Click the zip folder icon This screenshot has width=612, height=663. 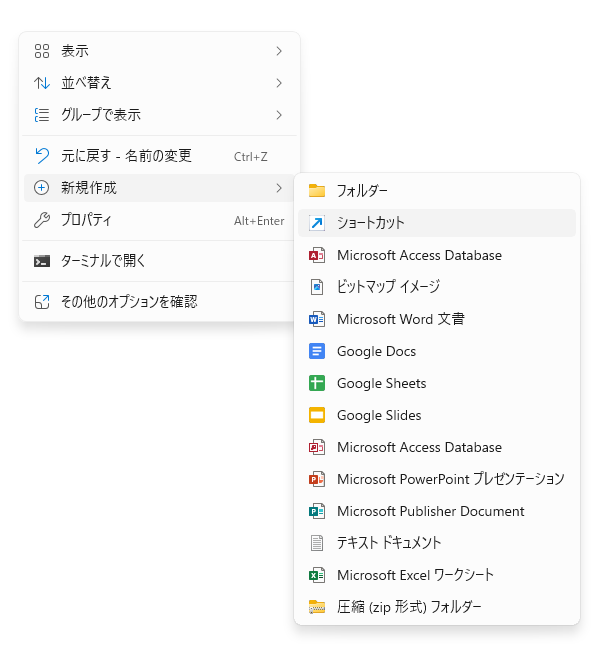point(317,607)
